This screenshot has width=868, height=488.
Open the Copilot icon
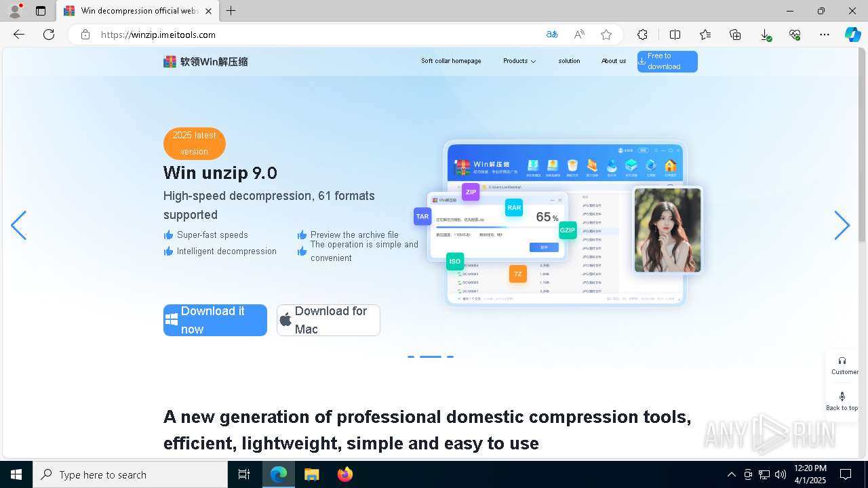click(x=852, y=35)
